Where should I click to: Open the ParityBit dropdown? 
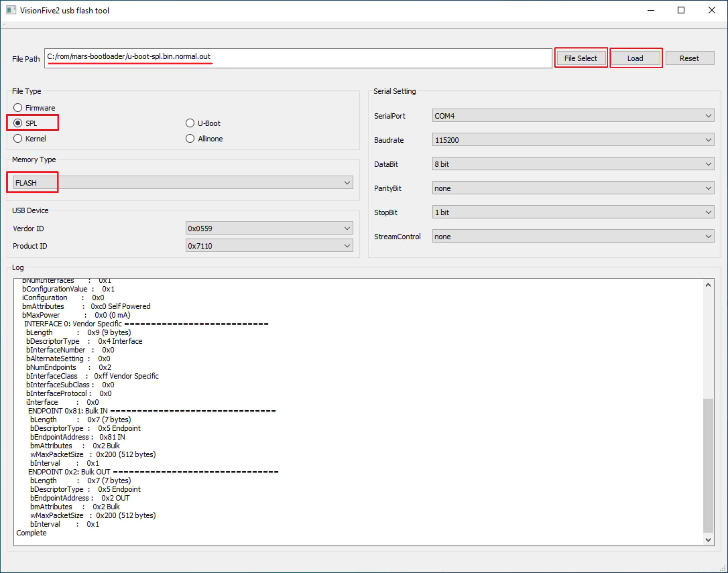pos(573,188)
